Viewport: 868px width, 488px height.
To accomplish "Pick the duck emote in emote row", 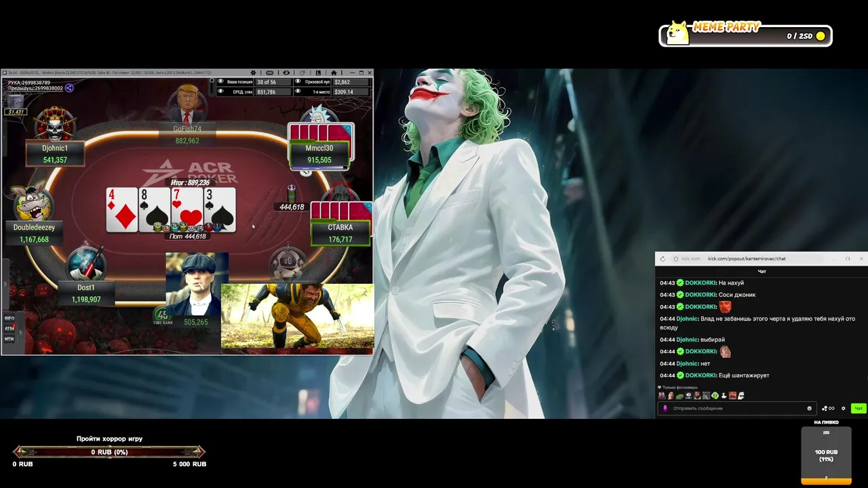I will (724, 396).
